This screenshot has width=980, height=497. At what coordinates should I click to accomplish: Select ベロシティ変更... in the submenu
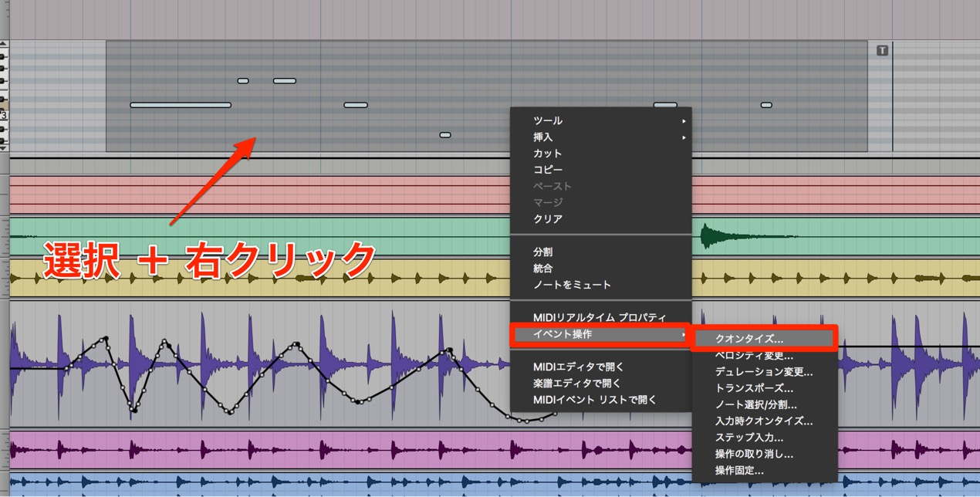764,355
